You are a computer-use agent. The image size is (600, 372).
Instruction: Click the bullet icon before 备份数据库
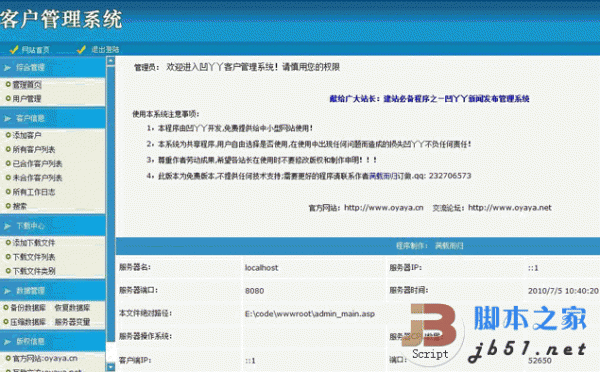(x=6, y=308)
